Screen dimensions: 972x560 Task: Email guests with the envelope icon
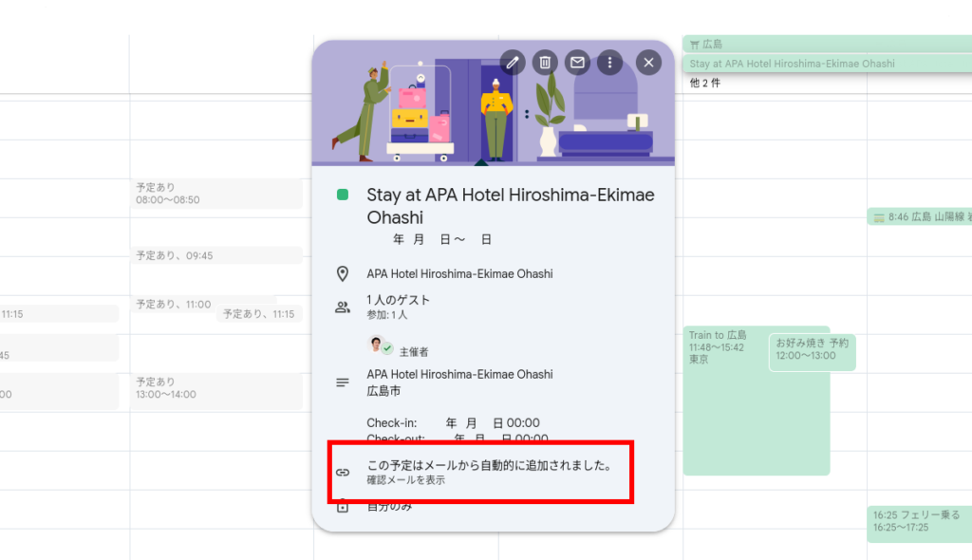click(577, 63)
